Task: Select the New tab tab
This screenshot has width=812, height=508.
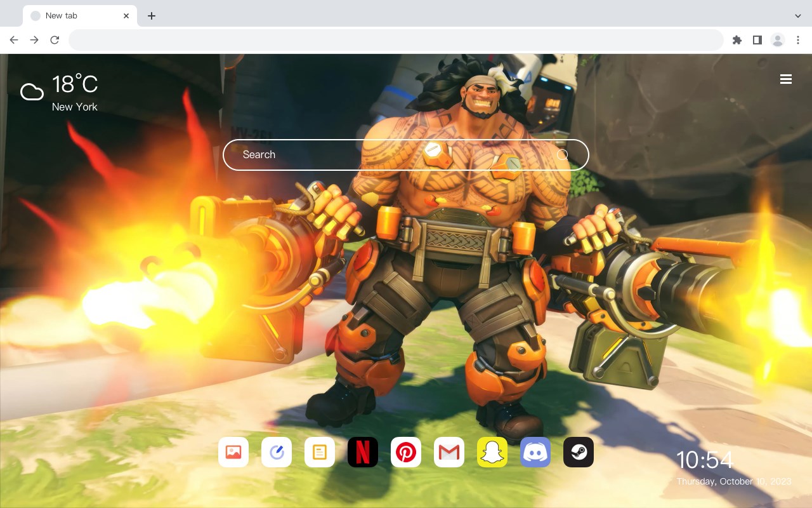Action: coord(80,16)
